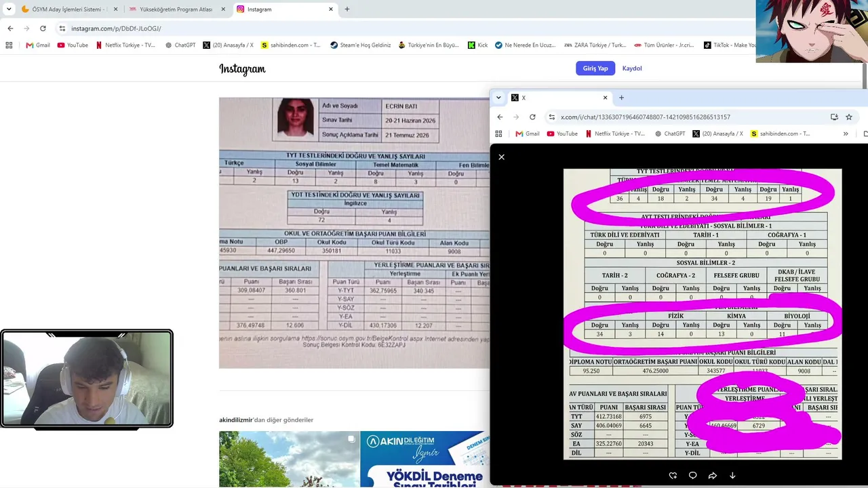Go back in the X window
This screenshot has height=488, width=868.
(x=500, y=117)
